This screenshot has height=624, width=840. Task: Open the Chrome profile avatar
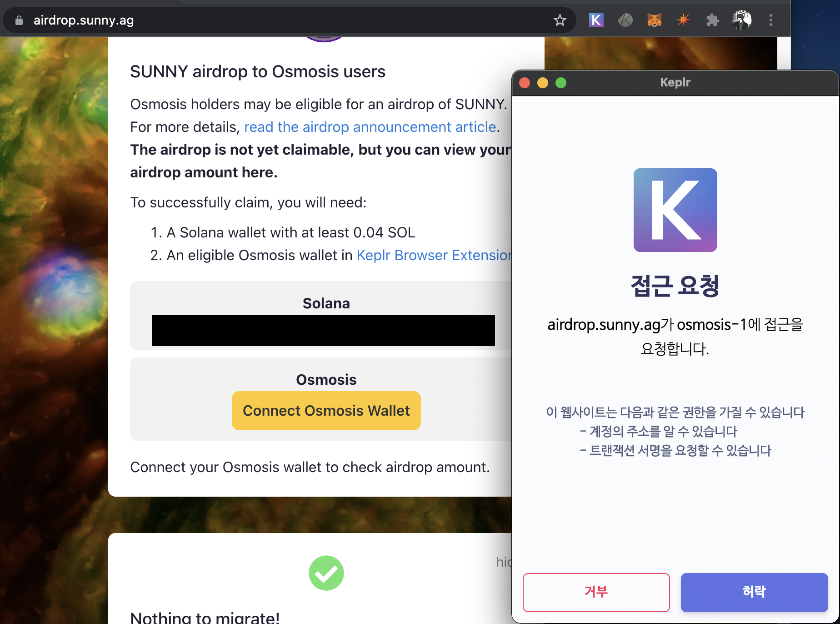[741, 20]
